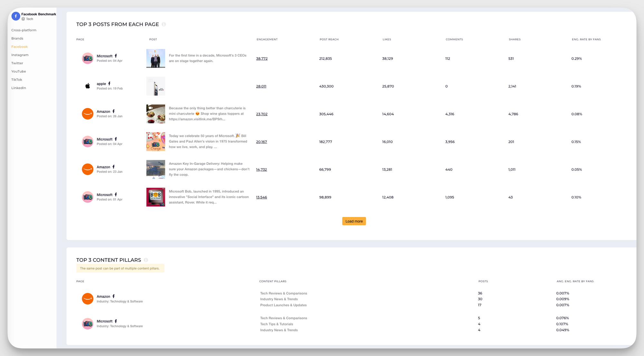
Task: Open the Amazon In-Garage Delivery thumbnail
Action: pos(156,169)
